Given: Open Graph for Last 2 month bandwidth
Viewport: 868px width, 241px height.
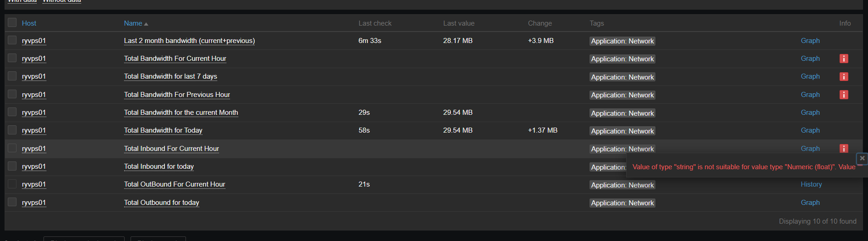Looking at the screenshot, I should (x=810, y=41).
